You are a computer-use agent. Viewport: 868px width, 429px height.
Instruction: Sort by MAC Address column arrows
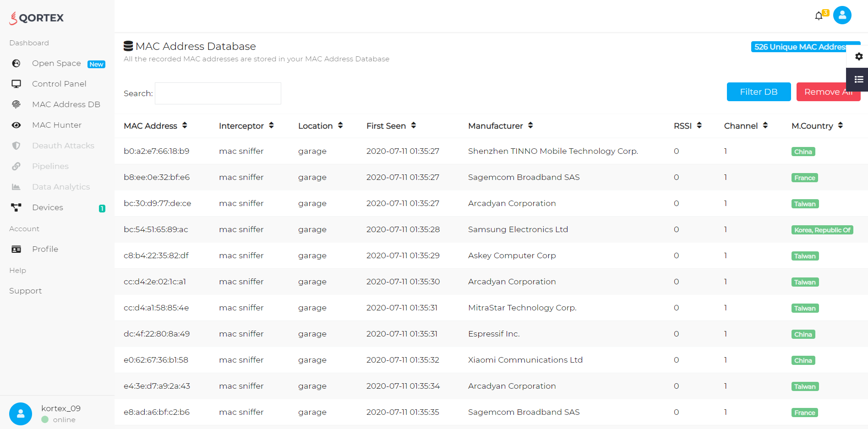(x=185, y=125)
